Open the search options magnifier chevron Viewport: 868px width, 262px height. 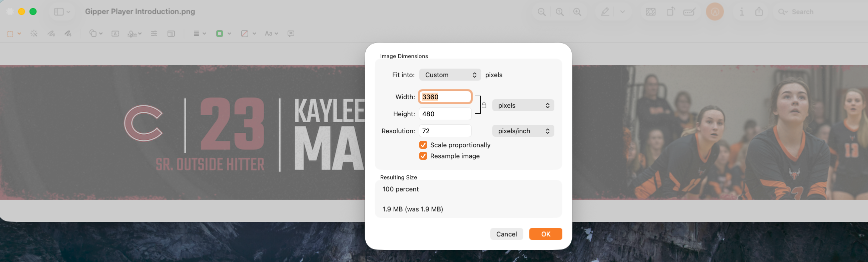pyautogui.click(x=783, y=12)
